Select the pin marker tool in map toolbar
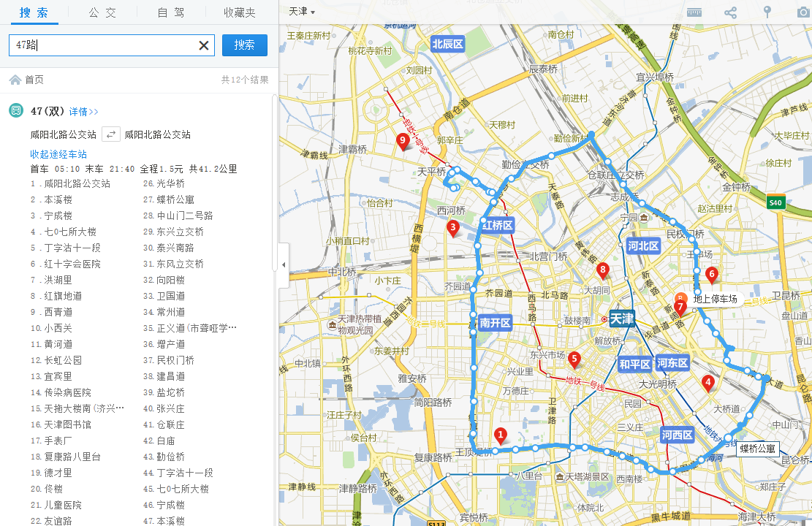The width and height of the screenshot is (812, 526). [x=767, y=12]
